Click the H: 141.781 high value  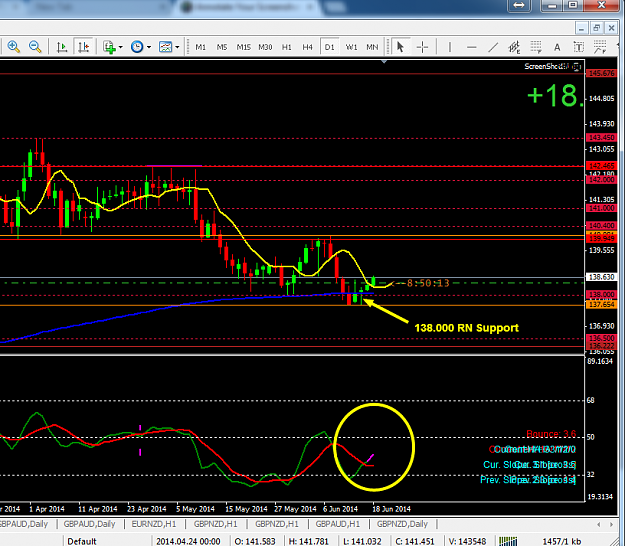tap(309, 541)
